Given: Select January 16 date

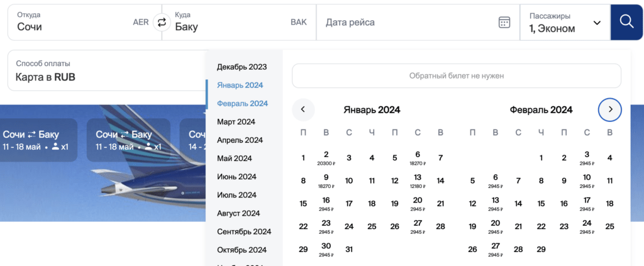Looking at the screenshot, I should click(x=326, y=204).
